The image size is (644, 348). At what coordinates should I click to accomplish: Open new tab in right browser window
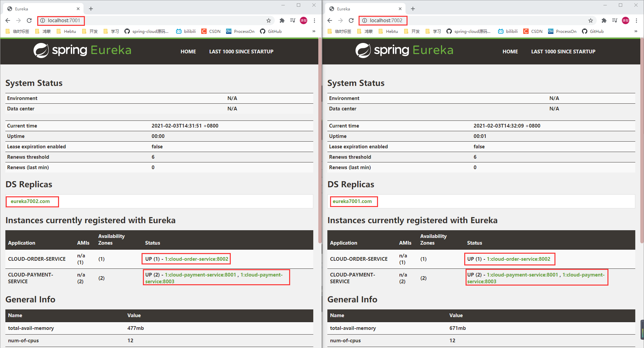(413, 9)
